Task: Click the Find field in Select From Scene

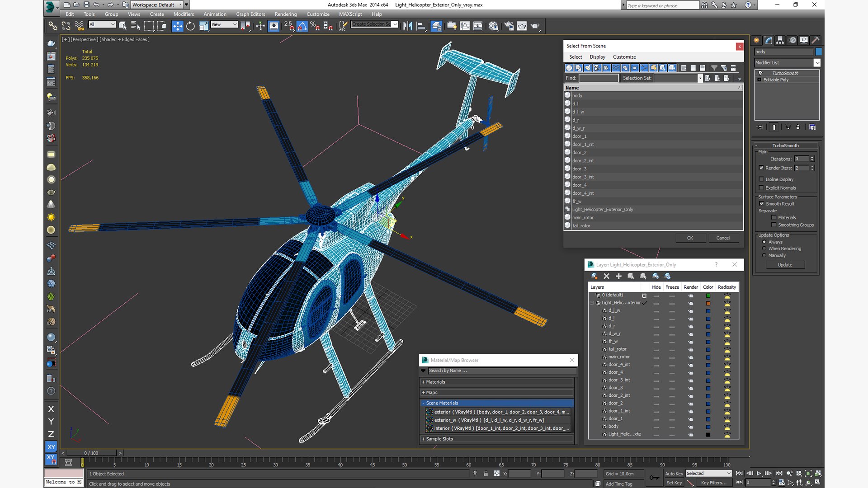Action: tap(599, 78)
